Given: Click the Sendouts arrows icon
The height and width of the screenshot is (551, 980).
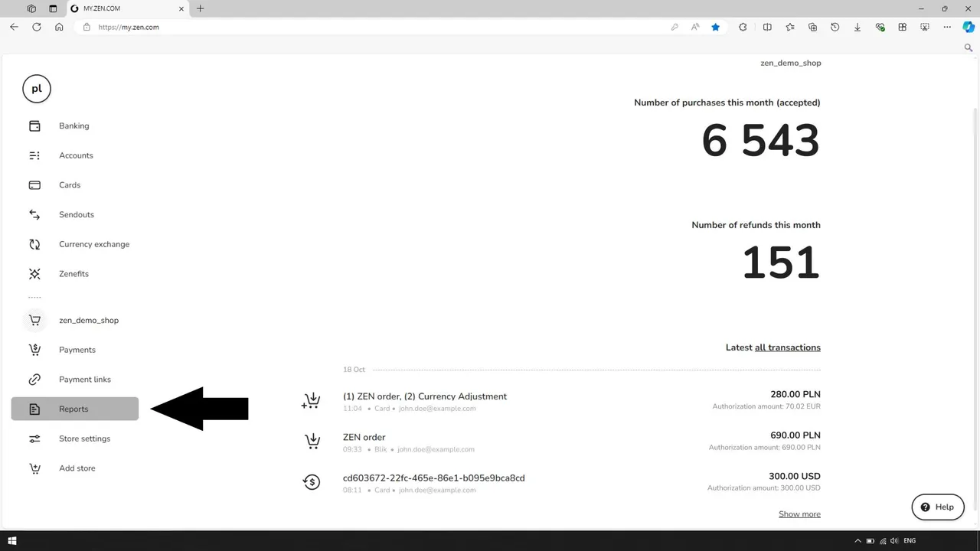Looking at the screenshot, I should [x=34, y=215].
